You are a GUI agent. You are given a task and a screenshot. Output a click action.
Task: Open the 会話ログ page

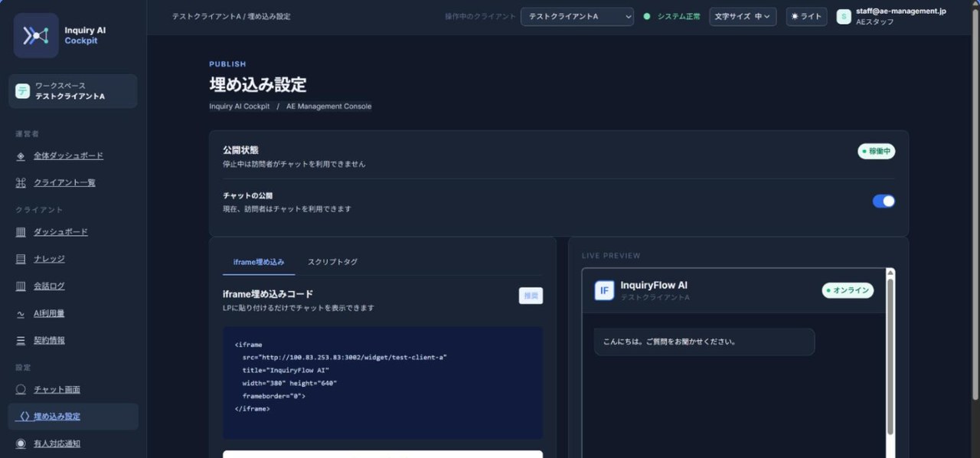point(49,286)
